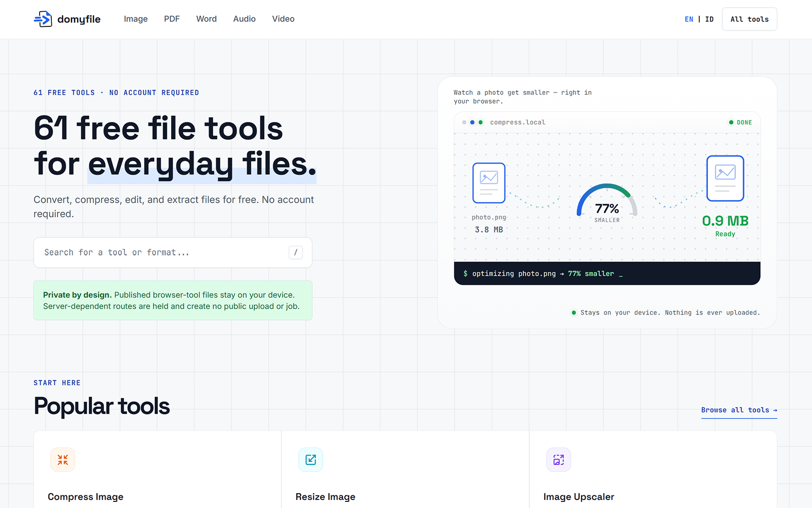Open the Audio menu
Image resolution: width=812 pixels, height=508 pixels.
coord(244,19)
